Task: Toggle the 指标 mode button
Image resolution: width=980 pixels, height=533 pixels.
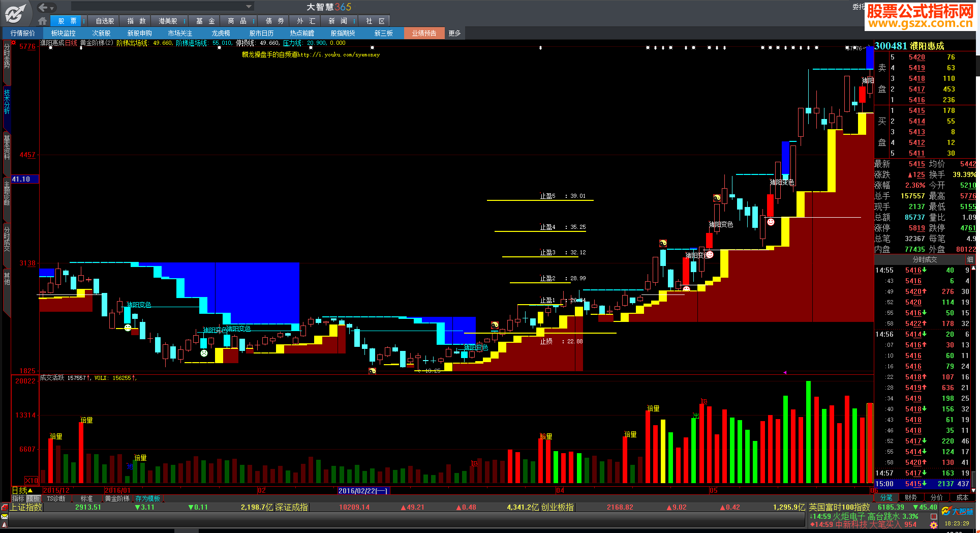Action: [x=18, y=498]
